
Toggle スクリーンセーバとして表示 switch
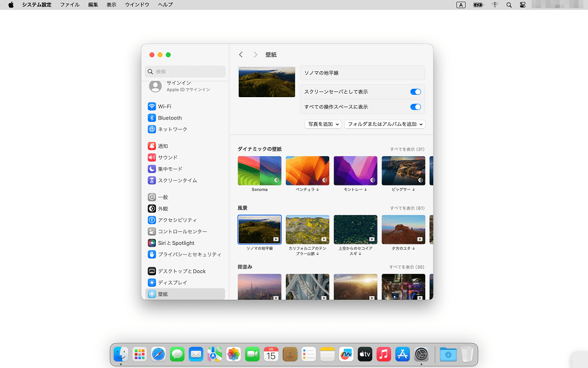pyautogui.click(x=416, y=92)
